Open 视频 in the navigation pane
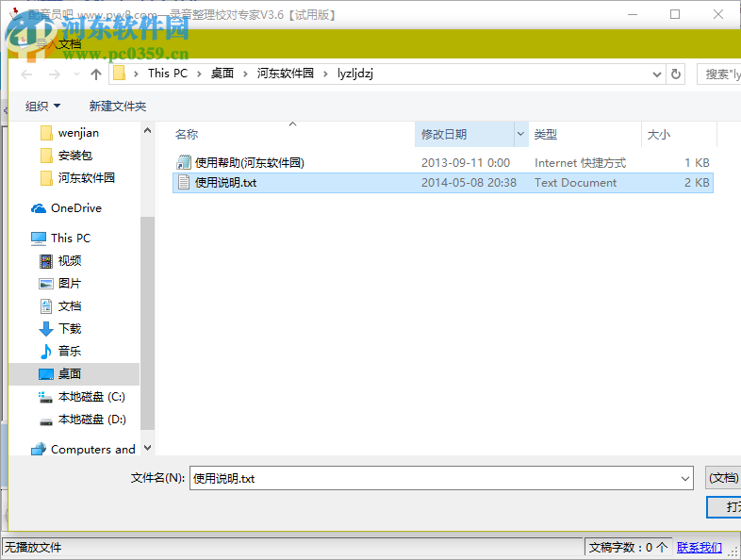 click(x=70, y=260)
